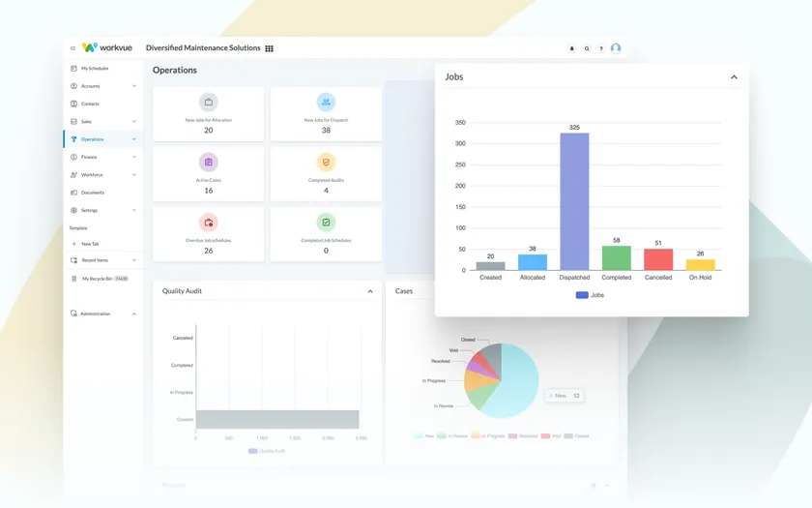Open the apps grid beside company name

tap(270, 48)
